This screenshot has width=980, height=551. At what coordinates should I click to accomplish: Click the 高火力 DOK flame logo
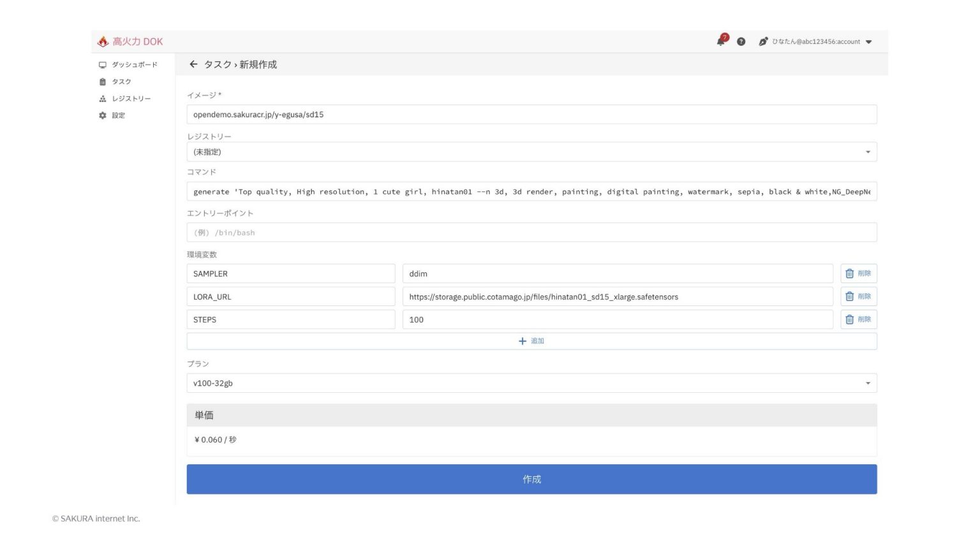pos(103,41)
